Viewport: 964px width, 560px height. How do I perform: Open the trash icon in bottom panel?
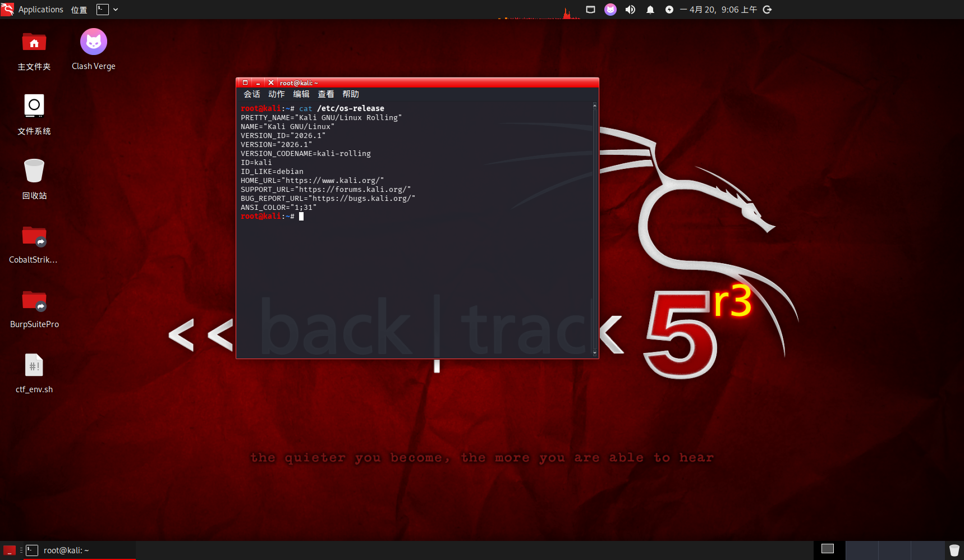pos(954,550)
